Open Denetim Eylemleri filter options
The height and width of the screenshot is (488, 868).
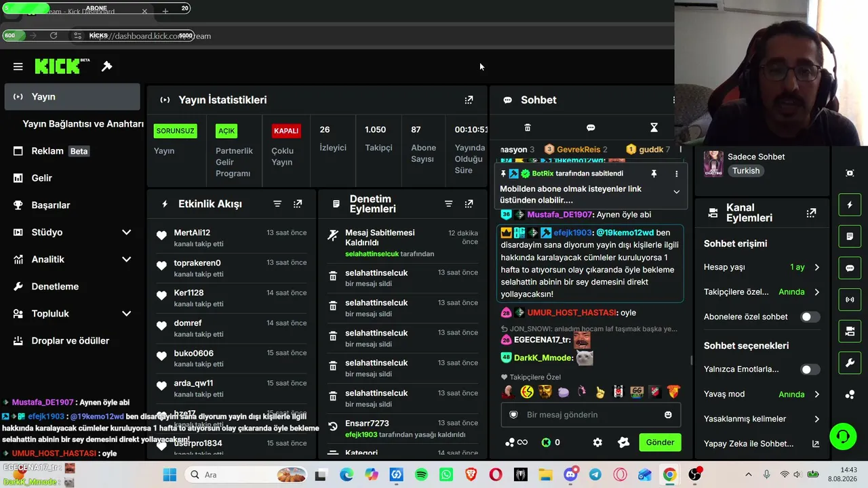tap(448, 204)
